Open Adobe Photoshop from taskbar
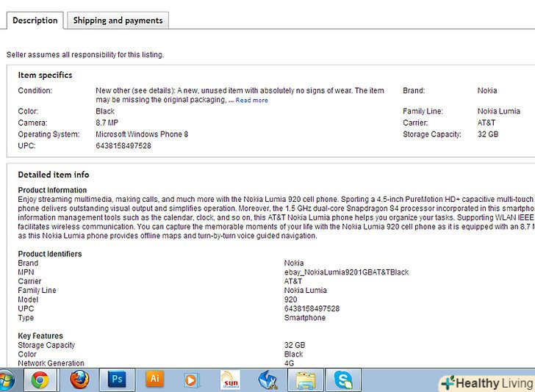The height and width of the screenshot is (392, 535). point(117,380)
